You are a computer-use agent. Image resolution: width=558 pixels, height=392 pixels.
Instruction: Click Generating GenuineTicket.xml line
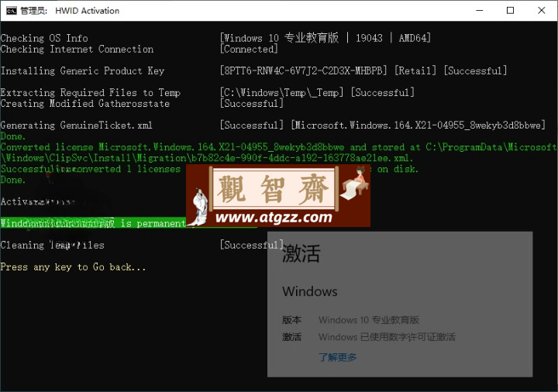[77, 126]
